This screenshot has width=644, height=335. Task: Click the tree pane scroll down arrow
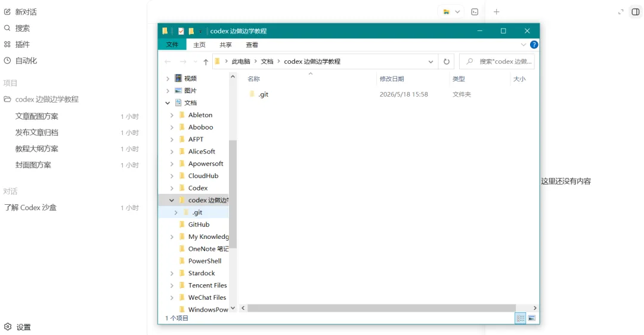[233, 308]
